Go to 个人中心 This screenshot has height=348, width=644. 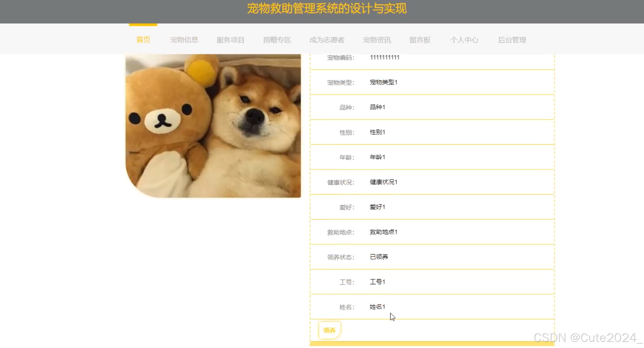(x=464, y=40)
